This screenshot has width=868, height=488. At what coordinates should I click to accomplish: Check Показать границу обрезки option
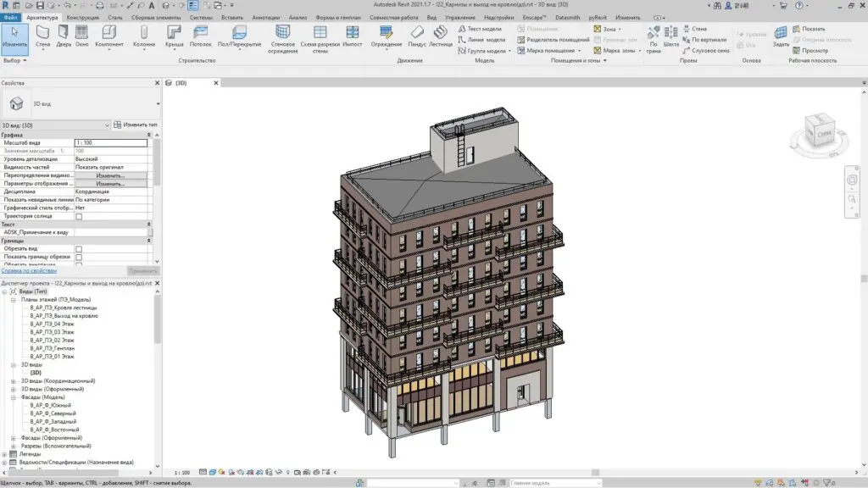coord(79,257)
